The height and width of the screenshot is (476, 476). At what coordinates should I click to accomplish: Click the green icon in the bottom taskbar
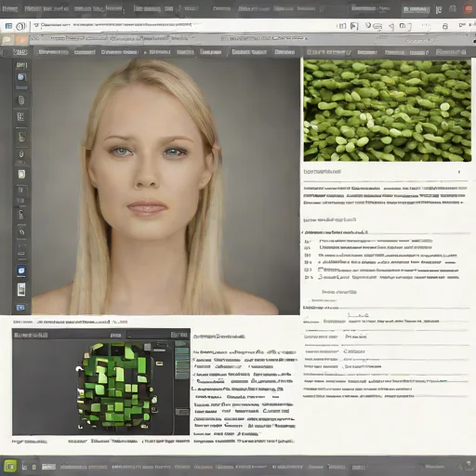click(x=10, y=466)
